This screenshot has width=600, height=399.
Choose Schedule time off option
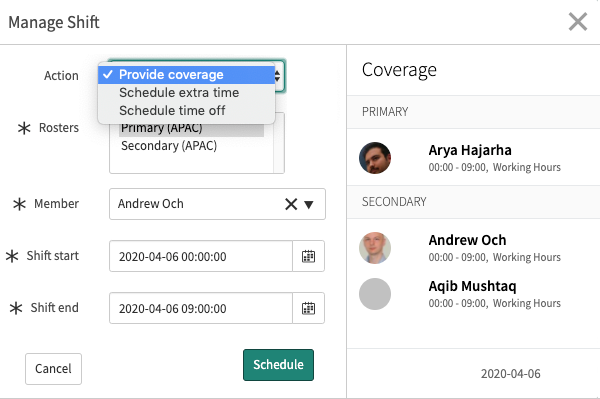[186, 111]
